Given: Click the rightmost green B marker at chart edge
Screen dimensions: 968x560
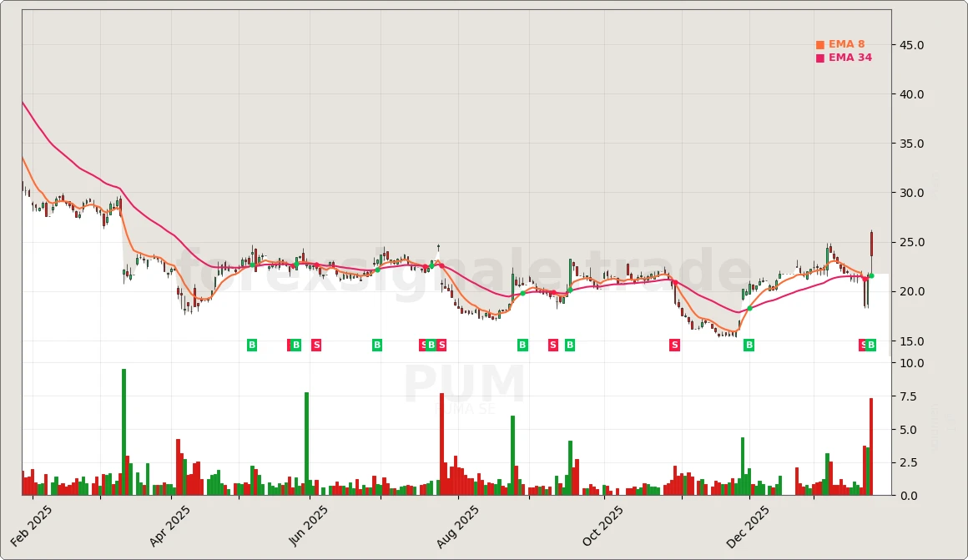Looking at the screenshot, I should tap(873, 345).
